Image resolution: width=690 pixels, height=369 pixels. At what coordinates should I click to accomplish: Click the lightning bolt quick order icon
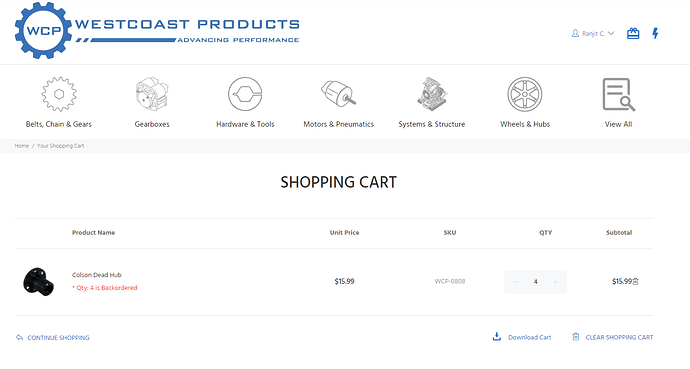point(655,33)
